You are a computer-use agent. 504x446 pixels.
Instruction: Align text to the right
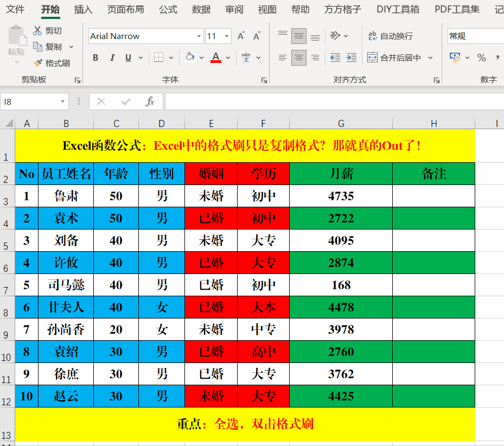coord(315,58)
